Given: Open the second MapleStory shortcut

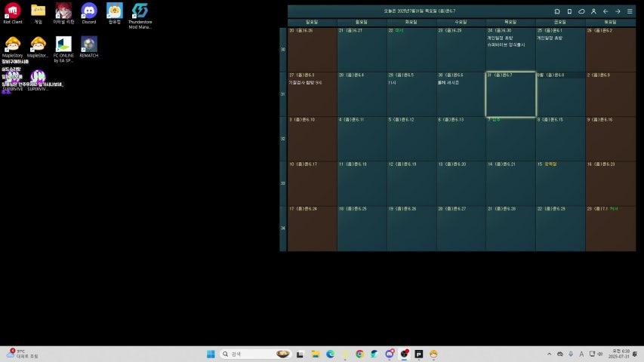Looking at the screenshot, I should (x=39, y=48).
